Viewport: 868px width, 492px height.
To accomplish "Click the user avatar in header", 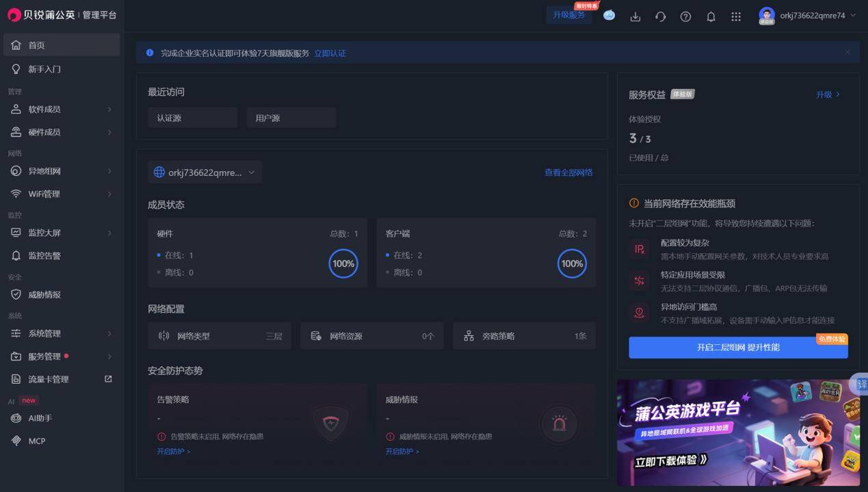I will (x=767, y=15).
